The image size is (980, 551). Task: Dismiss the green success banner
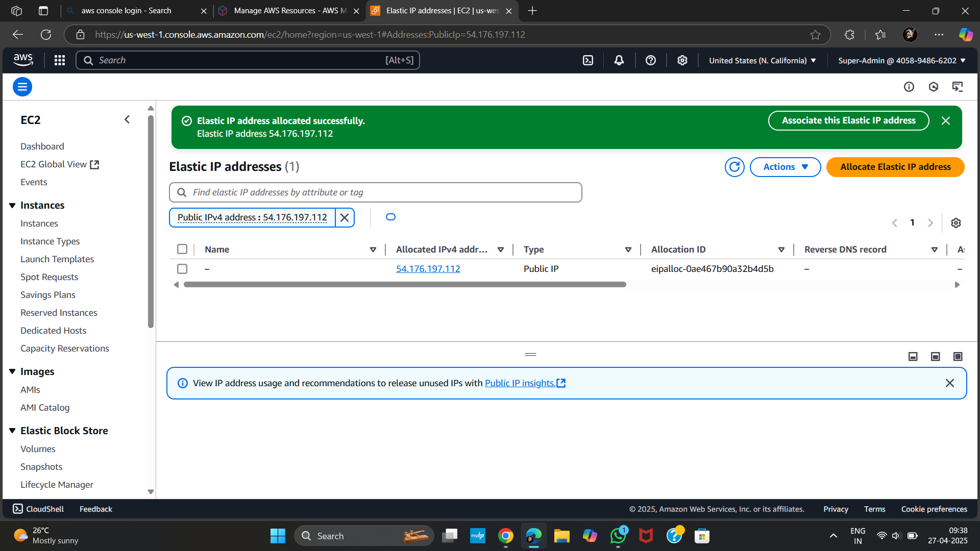point(946,121)
